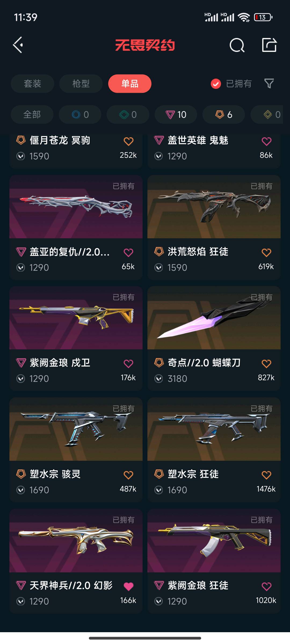Filter by blue circle tier showing 0
Screen dimensions: 290x644
pos(80,115)
